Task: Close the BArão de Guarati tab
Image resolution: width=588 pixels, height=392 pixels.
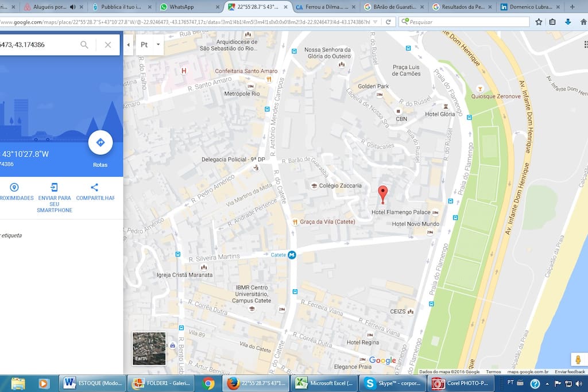Action: 422,7
